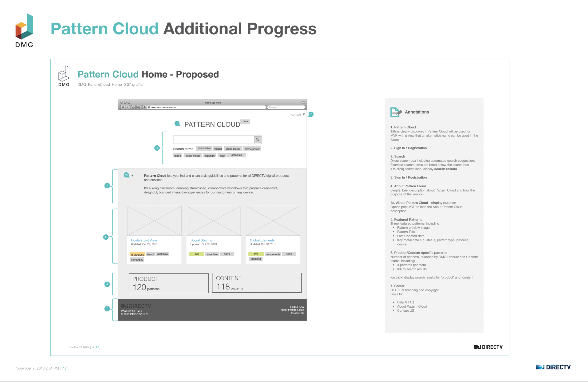Select the 'movie poster' search term tag
The height and width of the screenshot is (382, 588).
click(x=252, y=149)
